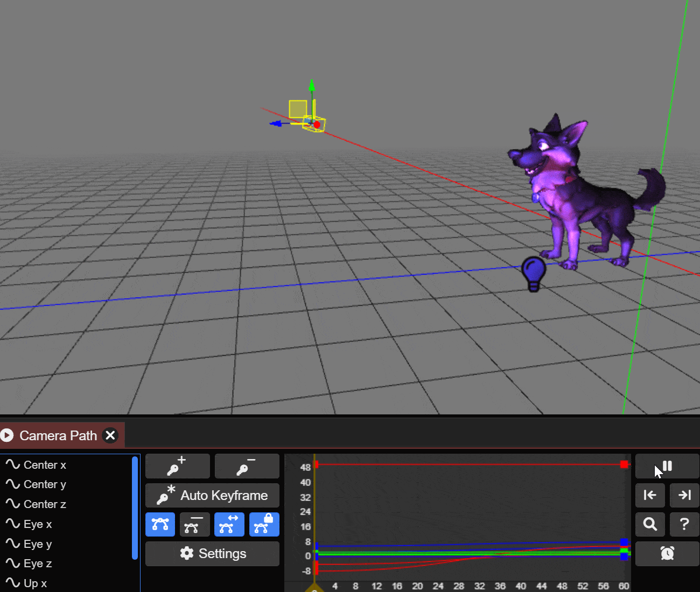Viewport: 700px width, 592px height.
Task: Select the blue light bulb object
Action: (534, 274)
